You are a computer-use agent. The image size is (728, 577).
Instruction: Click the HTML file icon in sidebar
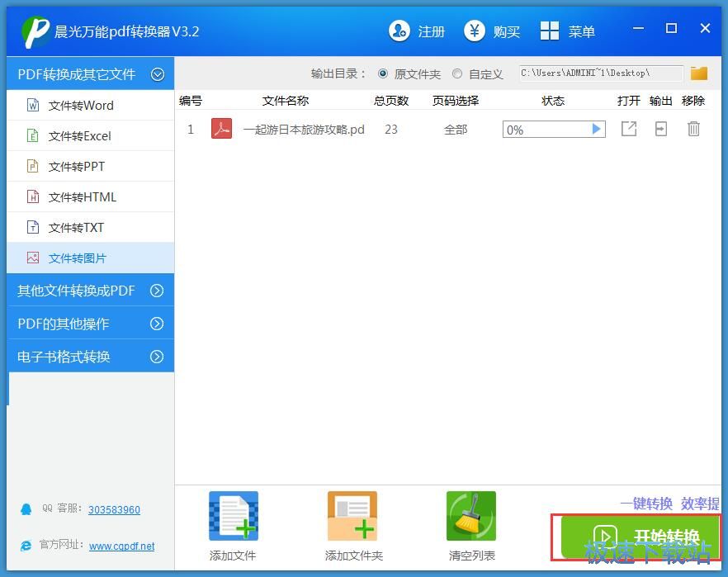(x=33, y=196)
